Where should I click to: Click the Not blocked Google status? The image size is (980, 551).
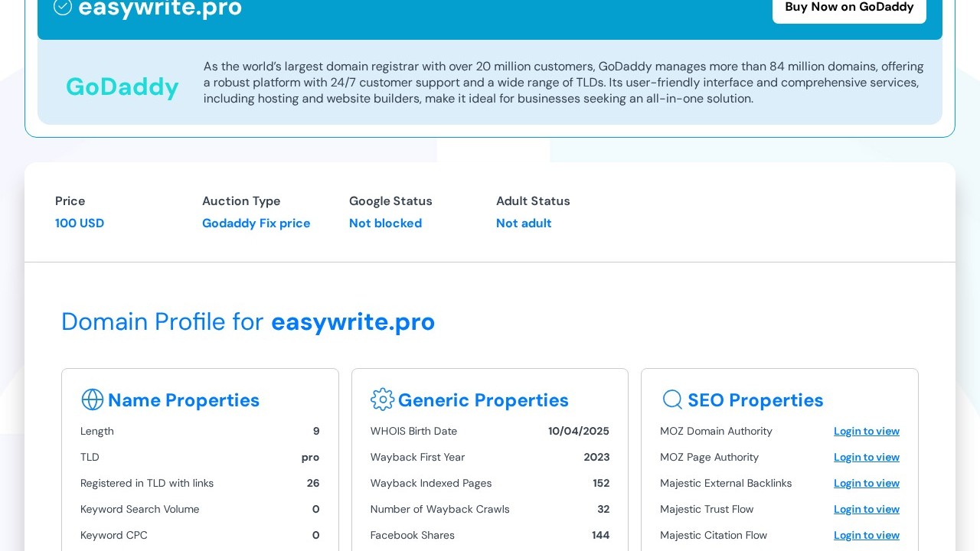(385, 223)
